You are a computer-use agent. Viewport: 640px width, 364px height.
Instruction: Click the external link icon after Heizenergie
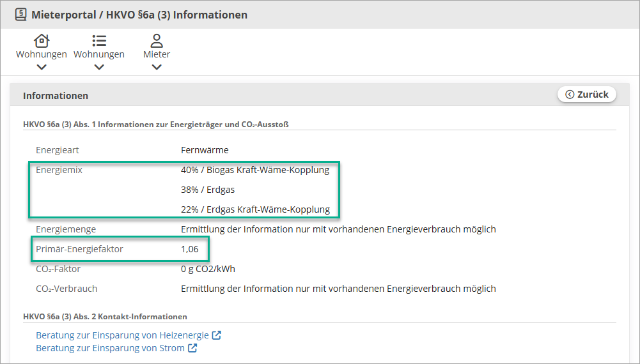216,335
